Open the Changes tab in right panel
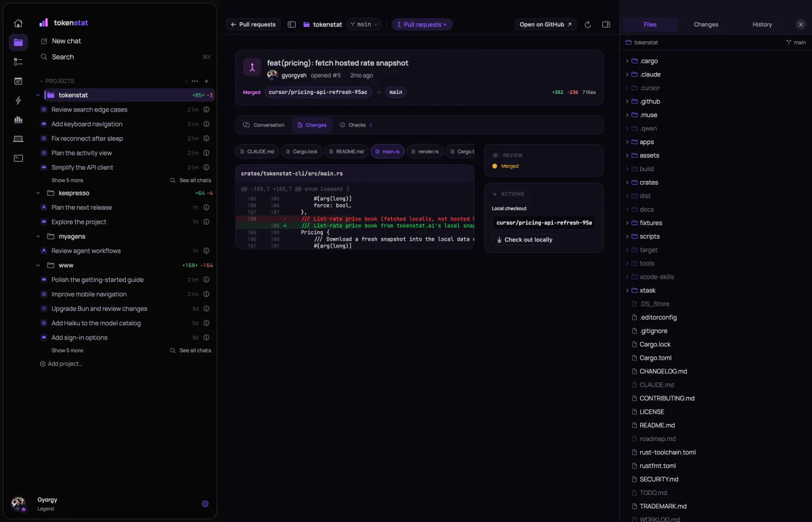Image resolution: width=812 pixels, height=522 pixels. (706, 24)
